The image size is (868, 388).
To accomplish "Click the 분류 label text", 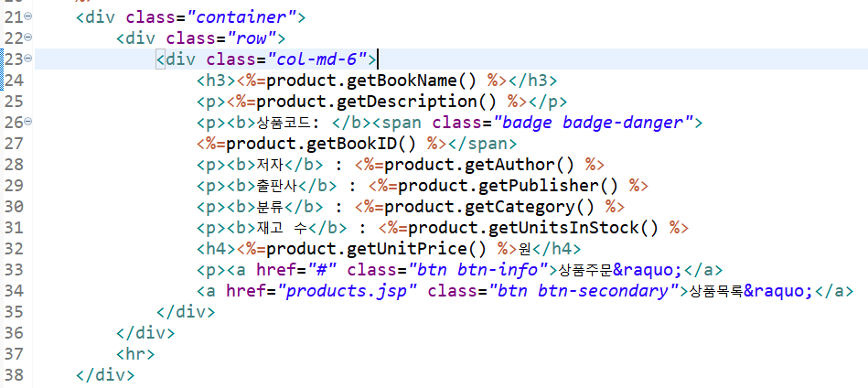I will 270,207.
